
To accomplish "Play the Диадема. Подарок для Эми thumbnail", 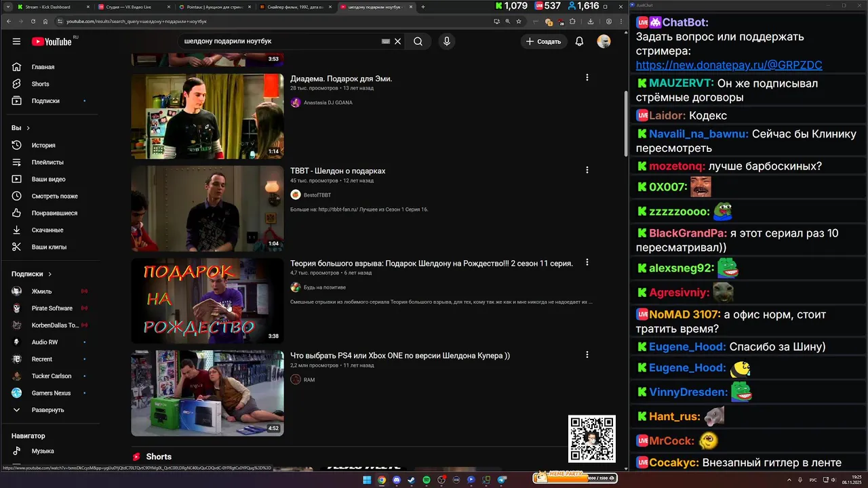I will tap(208, 116).
